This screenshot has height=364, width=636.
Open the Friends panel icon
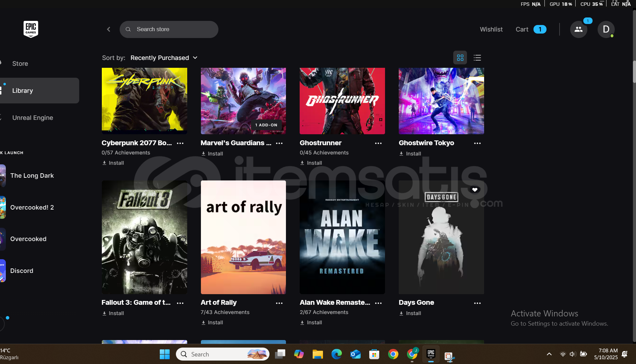pos(579,29)
